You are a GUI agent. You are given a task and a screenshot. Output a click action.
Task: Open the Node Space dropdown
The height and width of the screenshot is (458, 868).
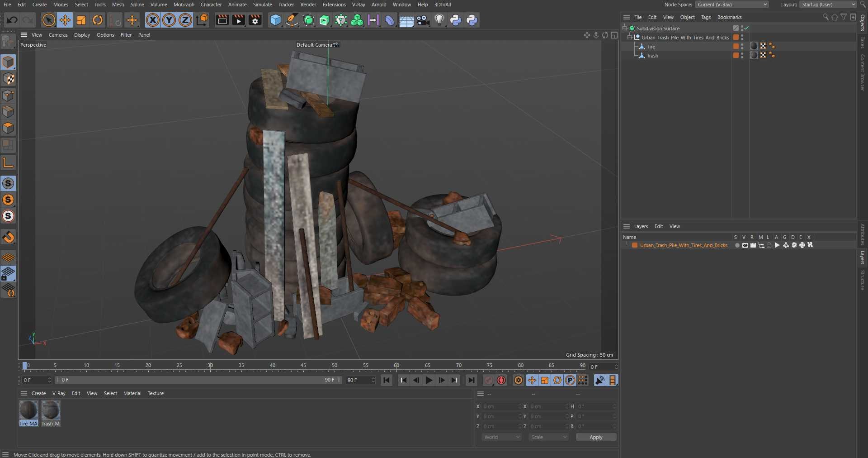click(731, 5)
